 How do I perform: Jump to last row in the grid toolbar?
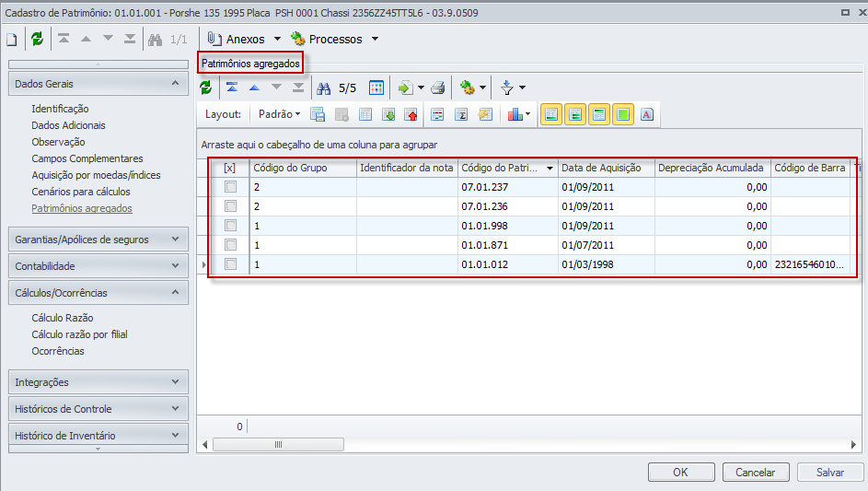[x=298, y=88]
